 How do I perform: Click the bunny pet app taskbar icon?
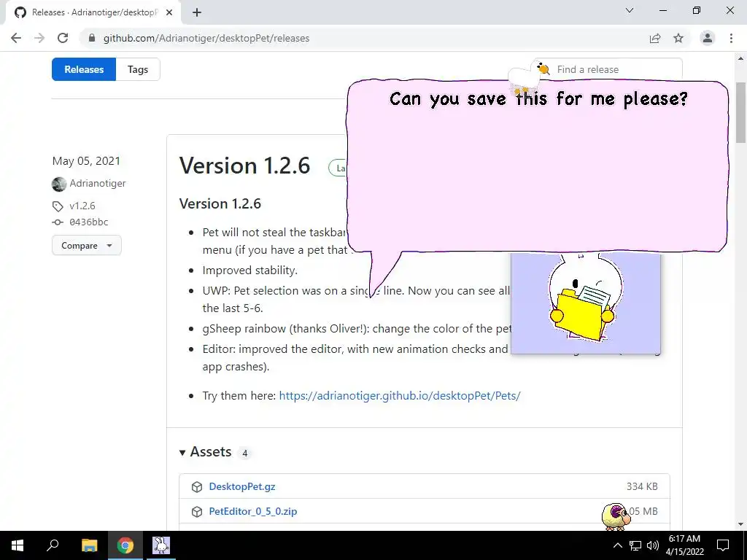[161, 545]
